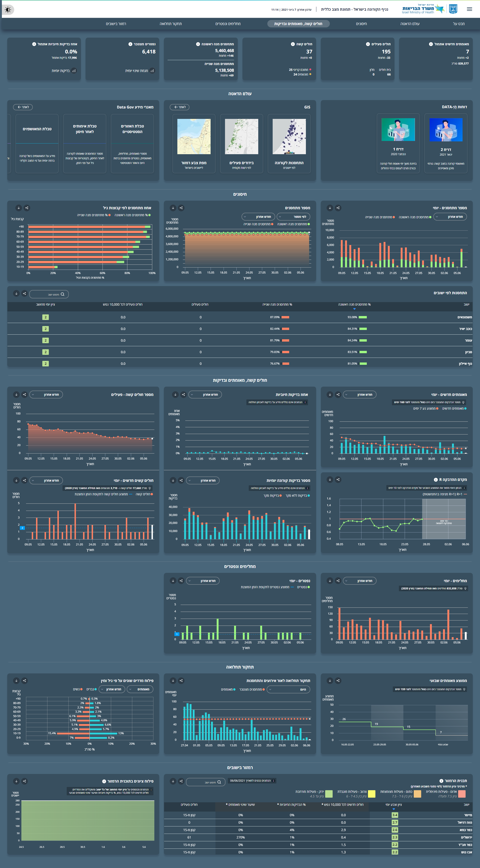The width and height of the screenshot is (480, 868).
Task: Share the התחסנות לפי ישובים table
Action: [x=24, y=294]
